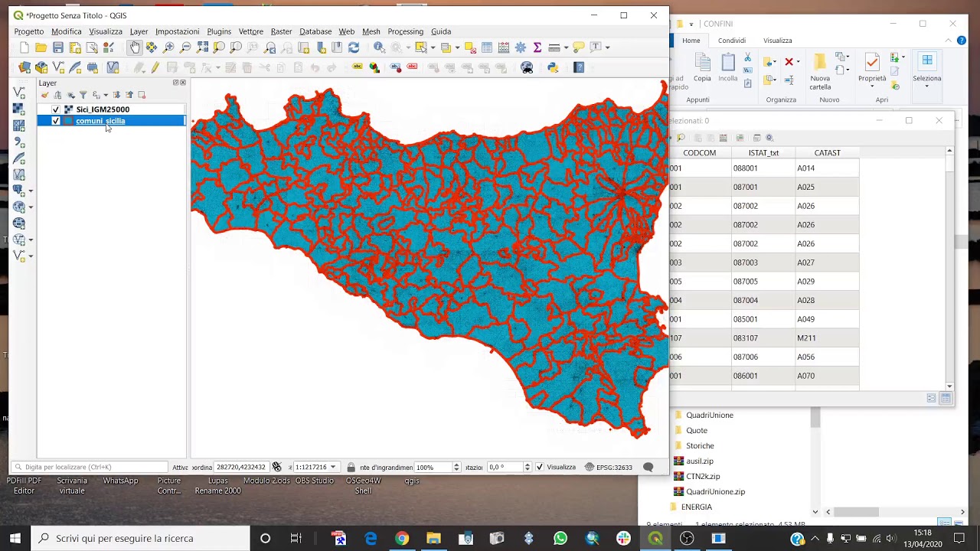Switch to Condividi tab in Explorer
Viewport: 980px width, 551px height.
point(732,41)
